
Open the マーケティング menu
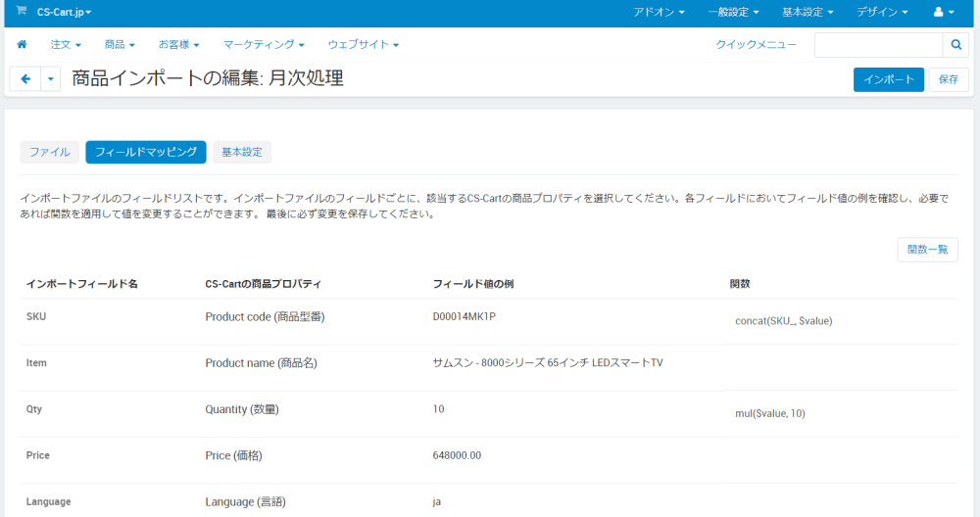pos(264,45)
